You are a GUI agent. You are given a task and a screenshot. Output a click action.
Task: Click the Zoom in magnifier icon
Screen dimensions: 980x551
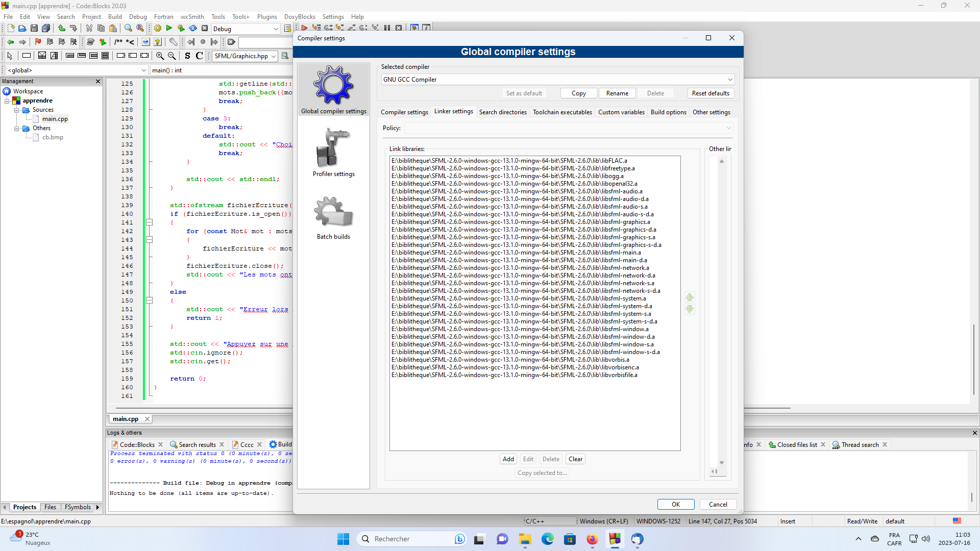tap(160, 56)
